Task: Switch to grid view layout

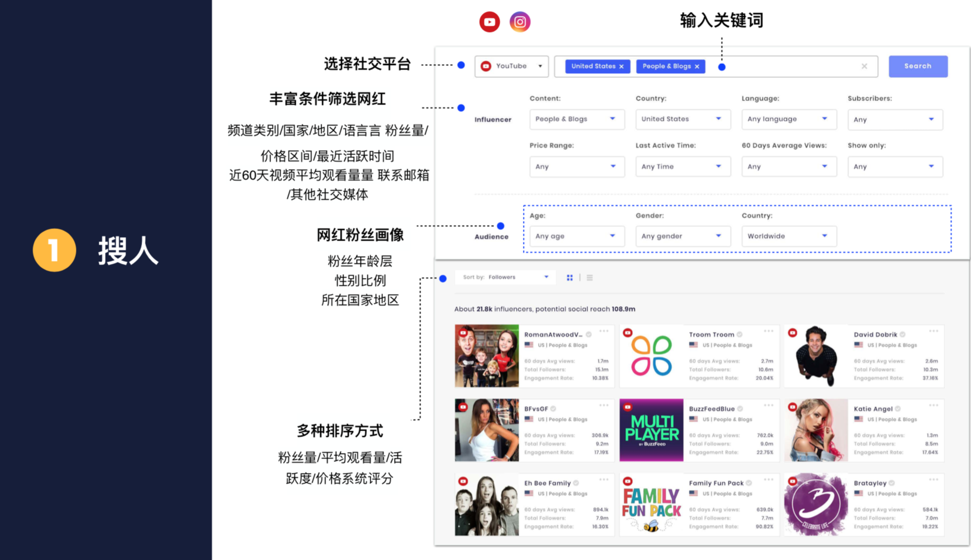Action: point(570,277)
